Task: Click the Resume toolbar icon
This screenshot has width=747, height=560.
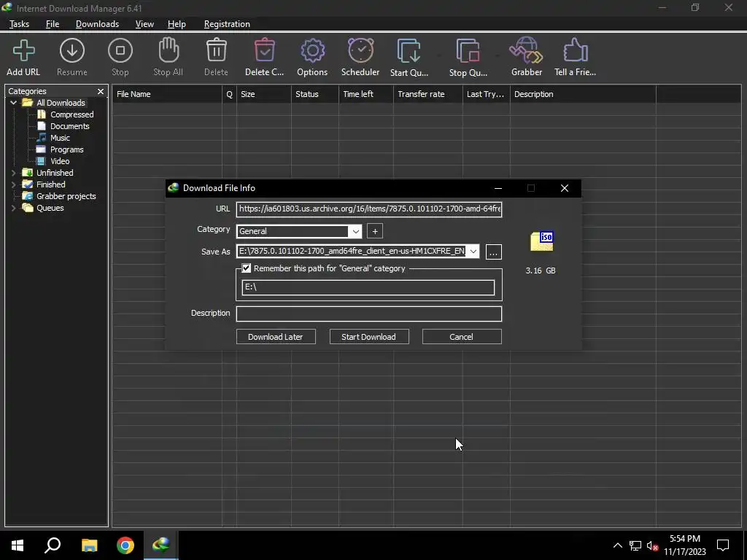Action: point(72,50)
